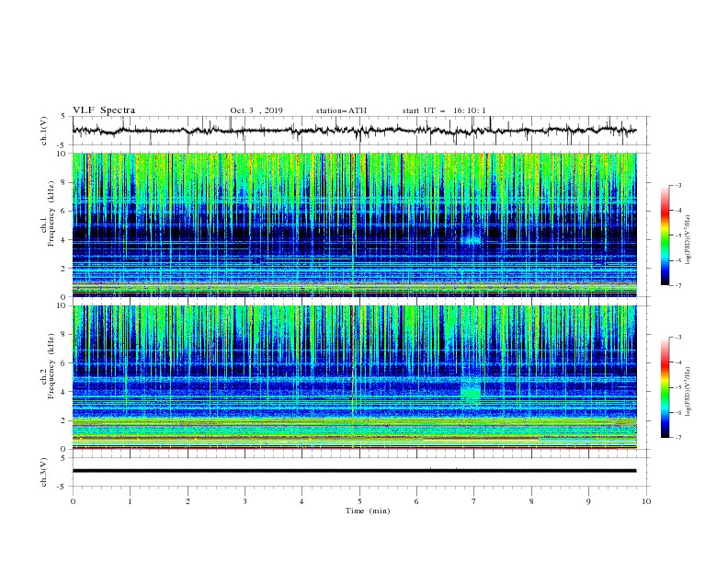Image resolution: width=728 pixels, height=563 pixels.
Task: Click the "-5" tick on the upper colorbar
Action: click(677, 236)
